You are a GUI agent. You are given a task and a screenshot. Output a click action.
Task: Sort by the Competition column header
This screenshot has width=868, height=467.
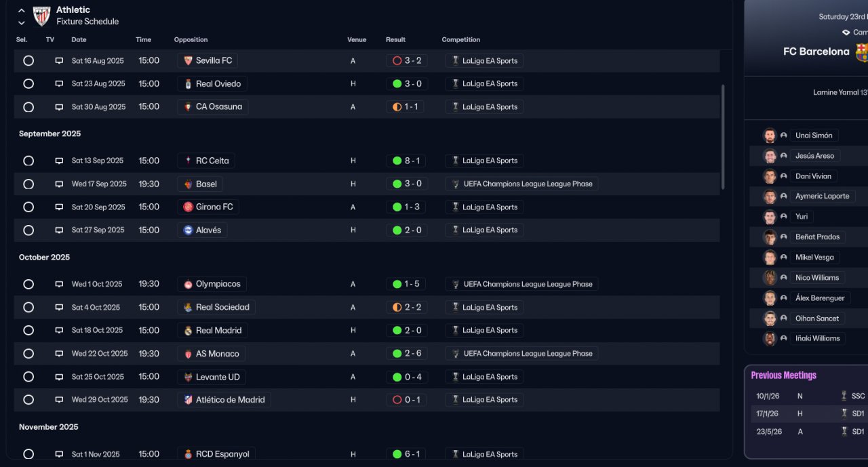point(460,40)
